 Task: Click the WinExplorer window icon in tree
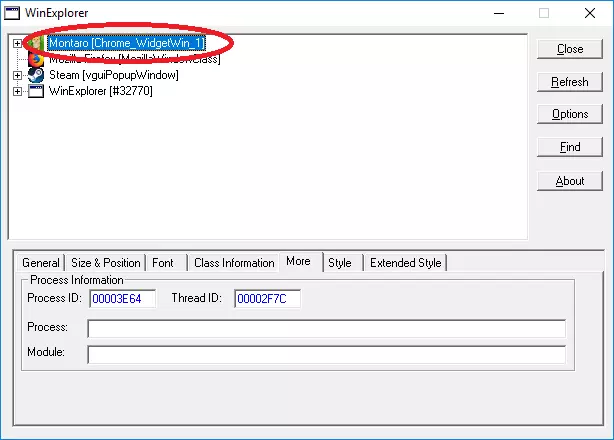pyautogui.click(x=36, y=91)
